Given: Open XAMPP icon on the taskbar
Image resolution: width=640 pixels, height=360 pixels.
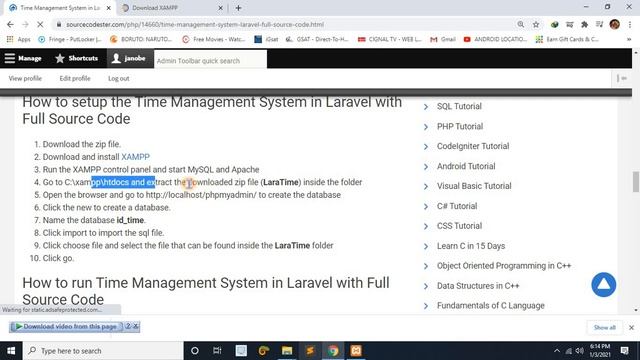Looking at the screenshot, I should tap(356, 351).
